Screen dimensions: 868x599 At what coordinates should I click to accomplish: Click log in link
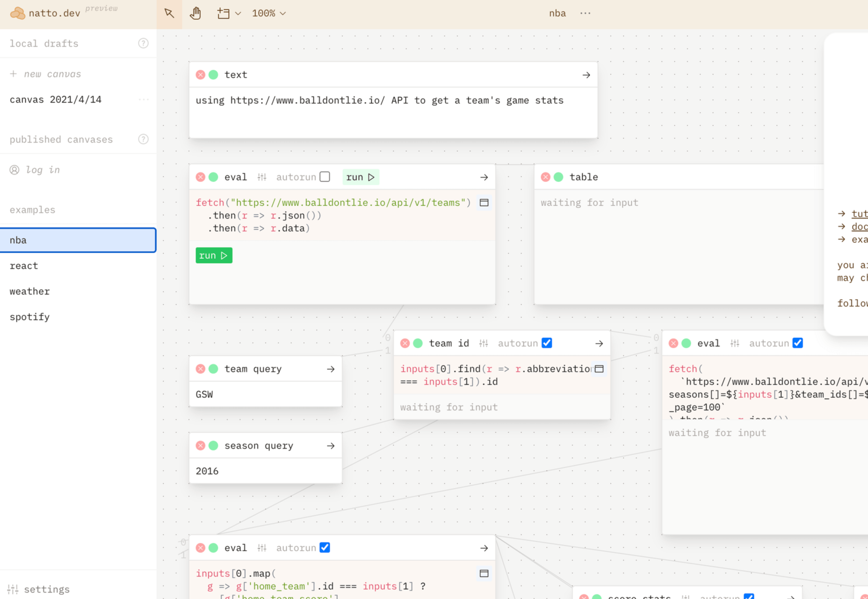(35, 170)
